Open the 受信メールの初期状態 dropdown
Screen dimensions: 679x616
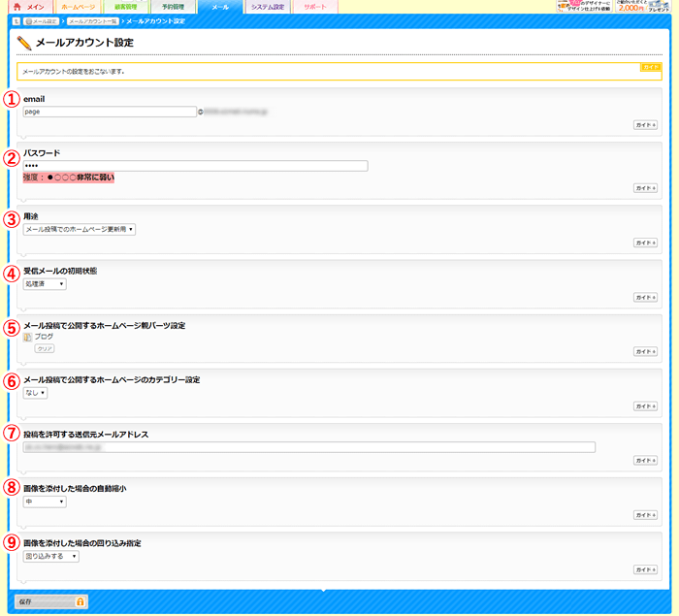[45, 284]
